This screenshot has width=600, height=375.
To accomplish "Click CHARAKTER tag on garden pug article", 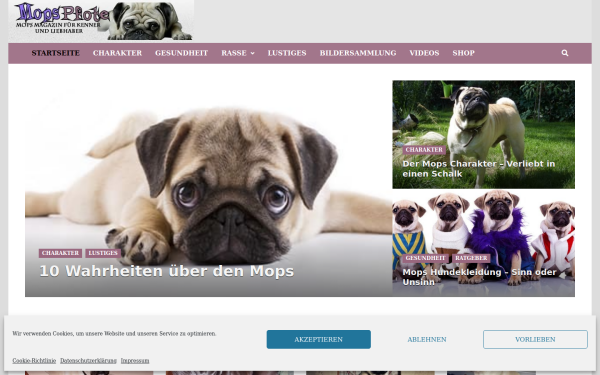I will (424, 150).
